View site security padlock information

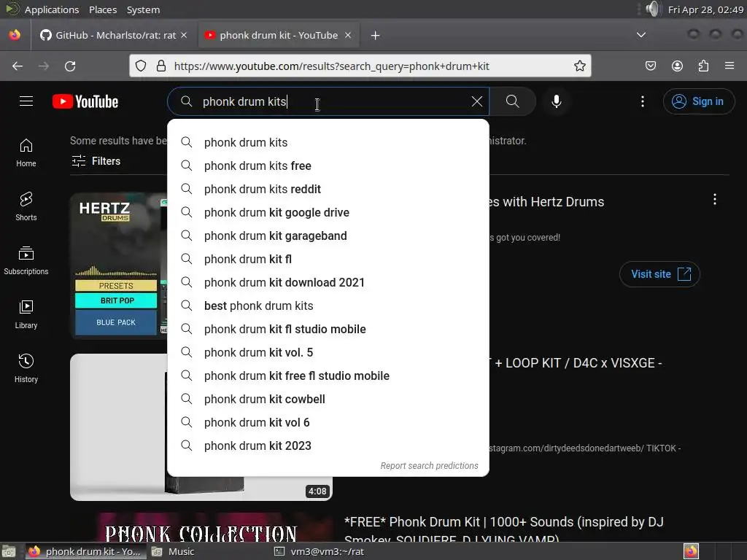point(161,66)
